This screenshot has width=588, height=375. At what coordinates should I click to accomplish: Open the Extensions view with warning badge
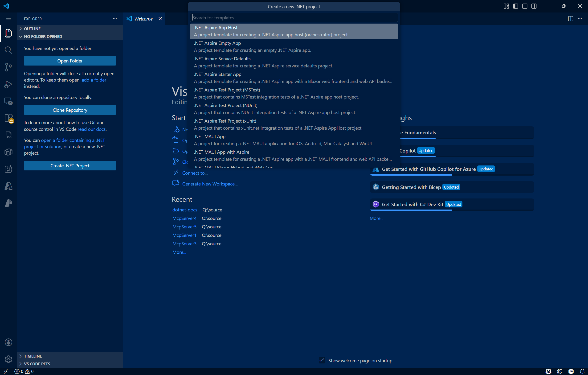(8, 118)
